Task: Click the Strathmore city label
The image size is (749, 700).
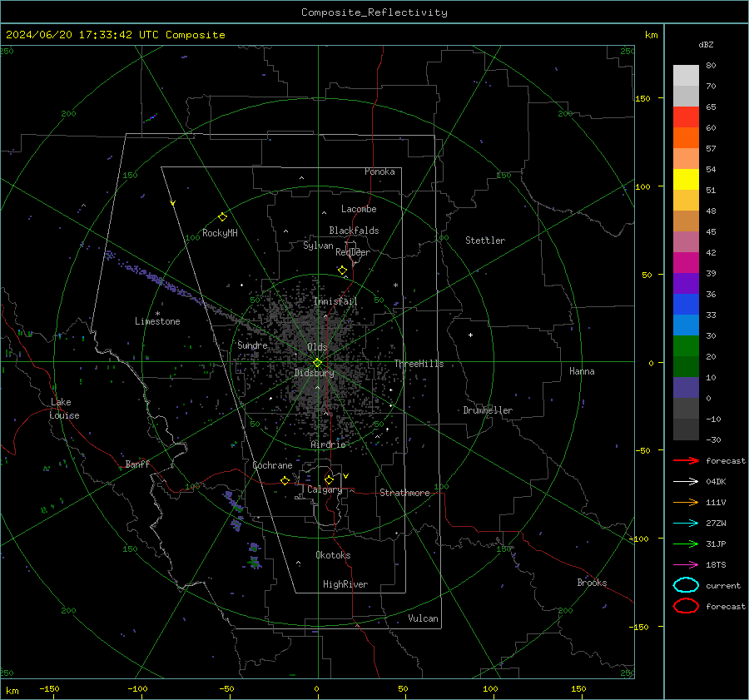Action: point(404,493)
